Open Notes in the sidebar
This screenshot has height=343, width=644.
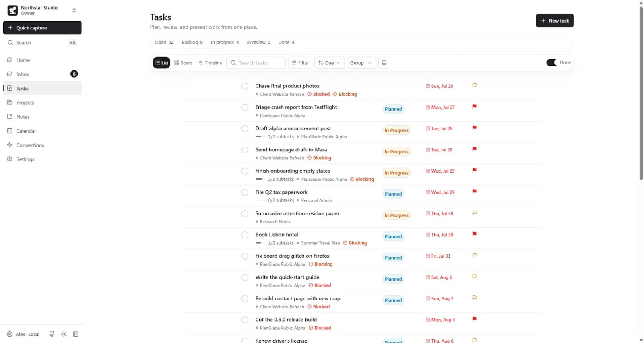(x=42, y=117)
